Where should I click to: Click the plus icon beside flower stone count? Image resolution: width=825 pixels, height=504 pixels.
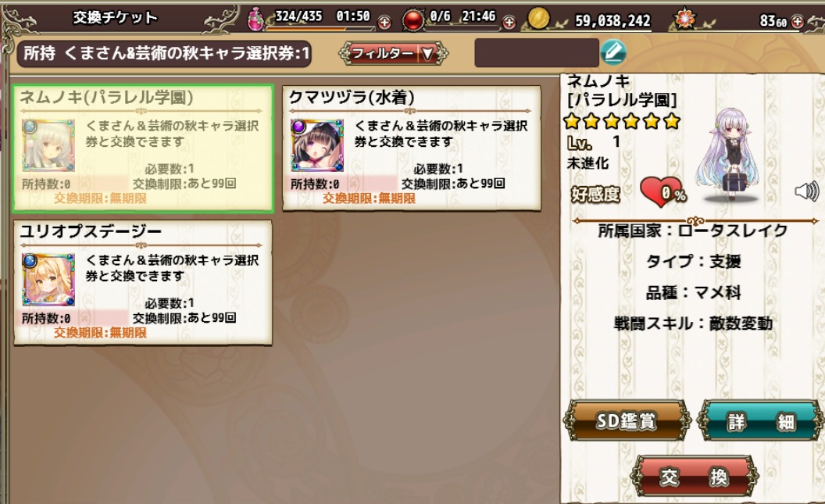click(x=798, y=22)
